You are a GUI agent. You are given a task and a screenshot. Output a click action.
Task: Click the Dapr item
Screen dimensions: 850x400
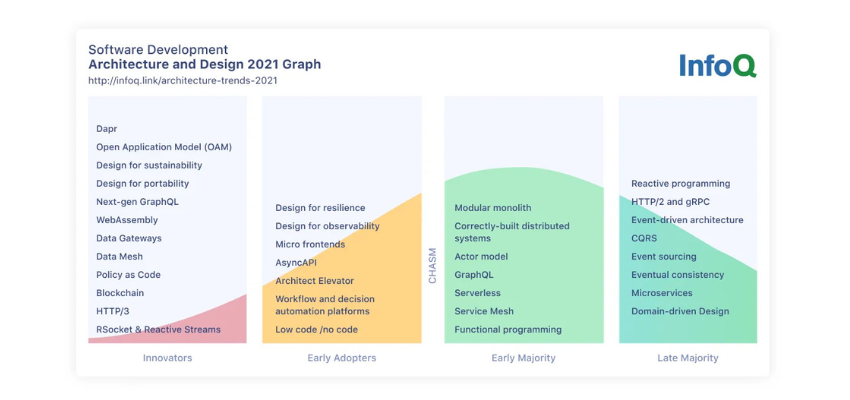point(107,129)
